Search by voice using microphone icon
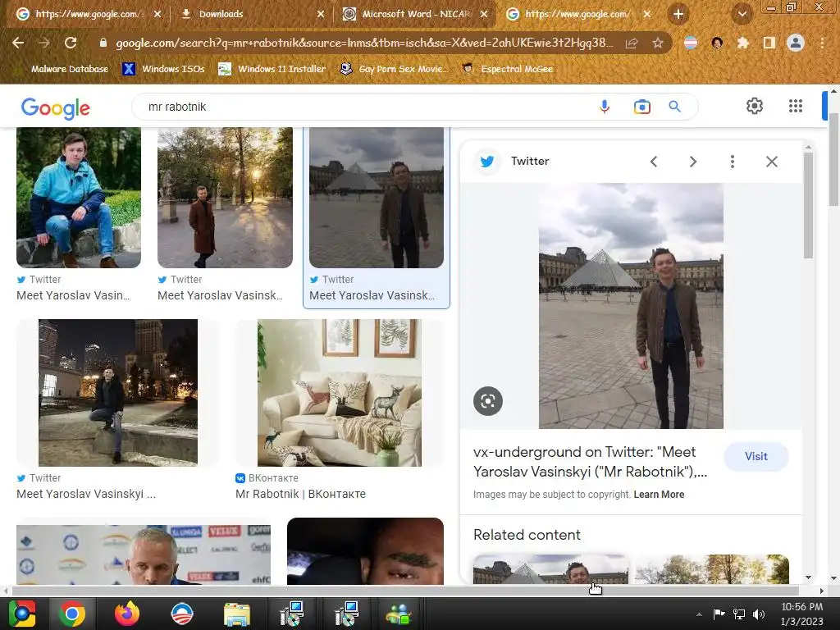The height and width of the screenshot is (630, 840). [x=605, y=107]
